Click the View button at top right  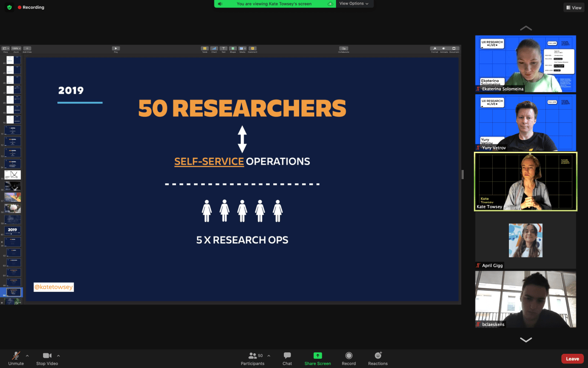click(x=574, y=8)
